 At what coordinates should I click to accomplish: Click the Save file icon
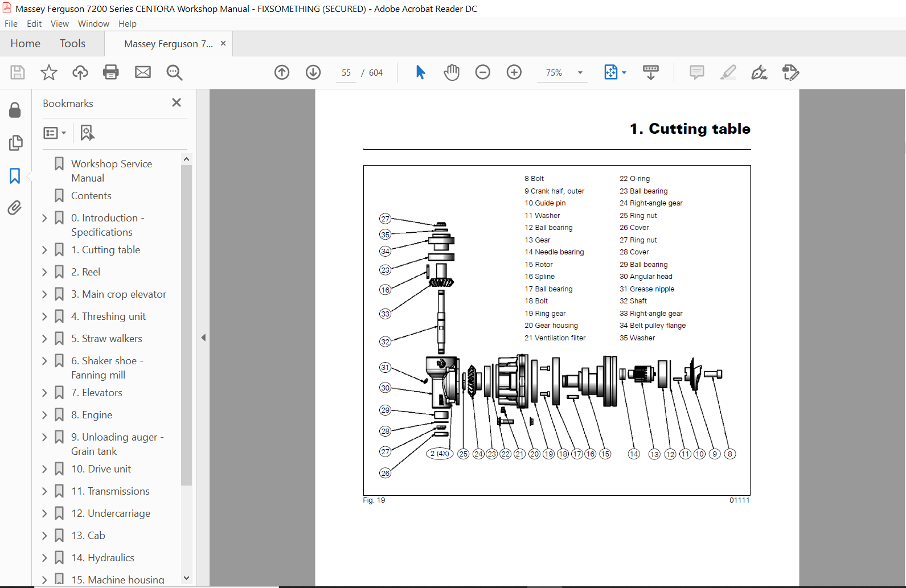[18, 72]
